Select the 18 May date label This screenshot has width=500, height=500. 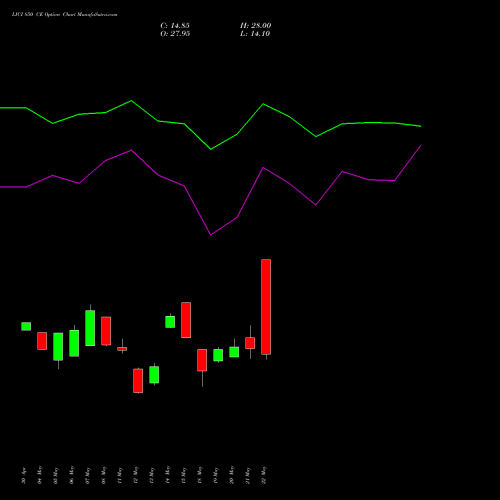click(200, 475)
